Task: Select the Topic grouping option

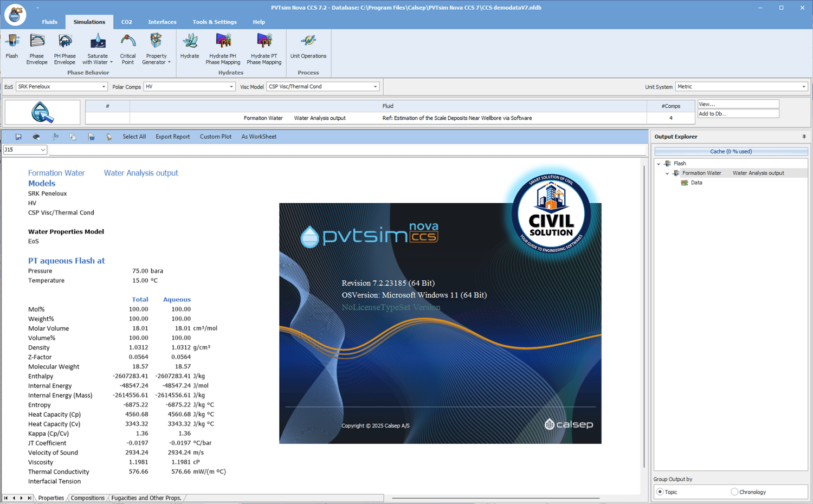Action: click(x=660, y=492)
